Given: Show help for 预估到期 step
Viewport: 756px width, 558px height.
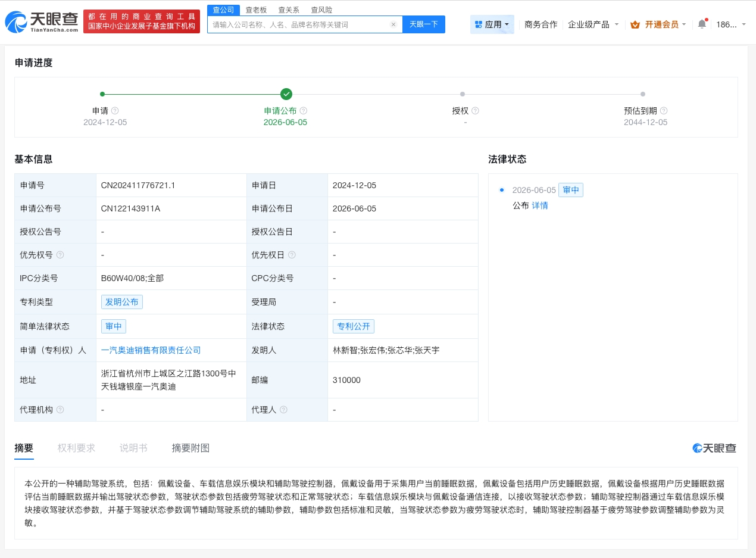Looking at the screenshot, I should pyautogui.click(x=664, y=111).
